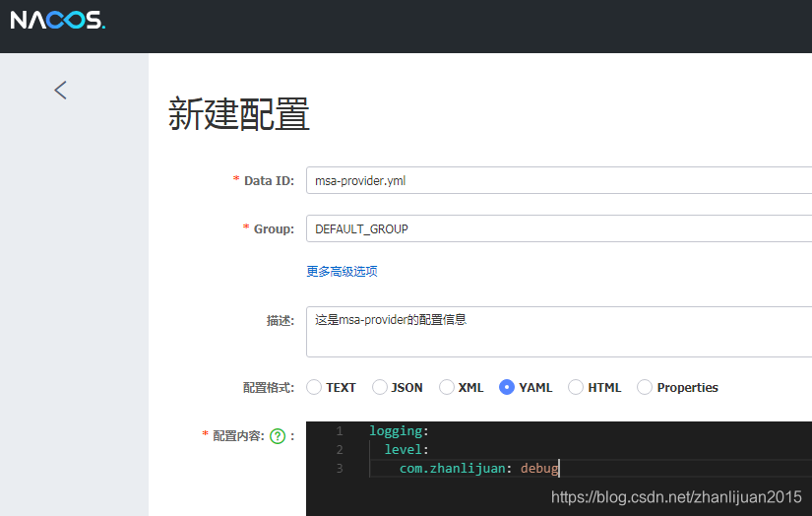Click the 'logging:' line in the code editor
Viewport: 812px width, 516px height.
click(x=399, y=431)
